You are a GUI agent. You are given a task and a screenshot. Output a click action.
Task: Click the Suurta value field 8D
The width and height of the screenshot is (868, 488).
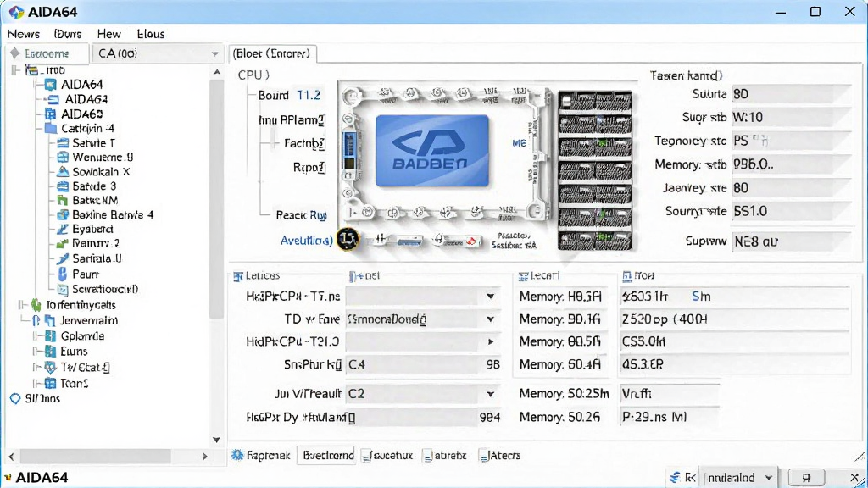point(791,94)
